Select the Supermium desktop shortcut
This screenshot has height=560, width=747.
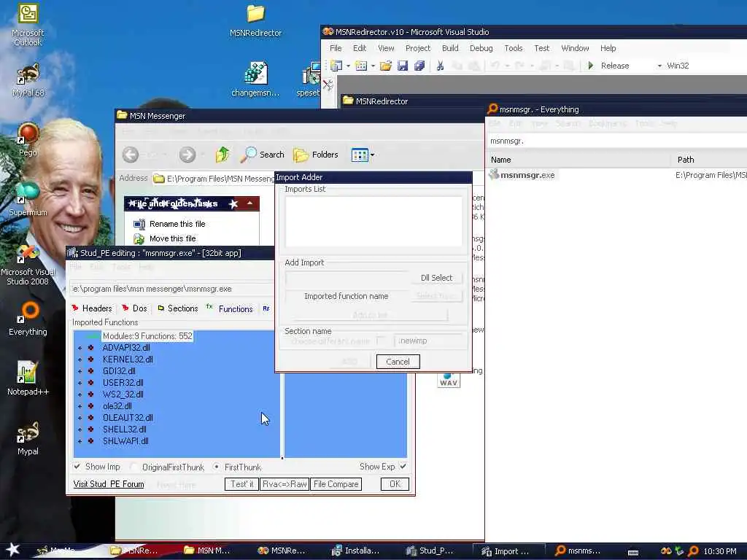click(x=28, y=199)
